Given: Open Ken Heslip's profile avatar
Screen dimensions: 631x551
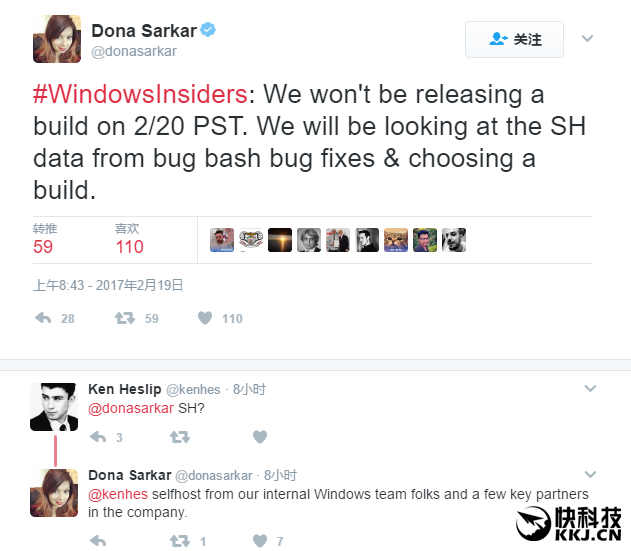Looking at the screenshot, I should [x=54, y=407].
